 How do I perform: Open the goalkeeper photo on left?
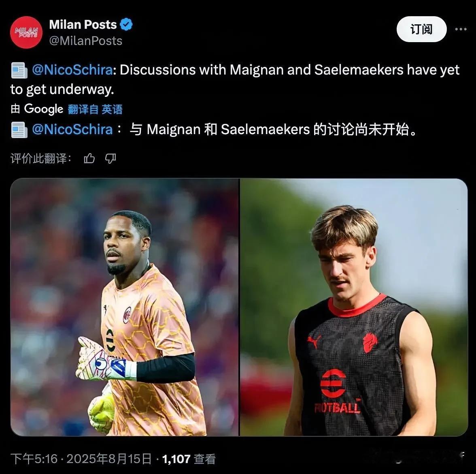point(125,307)
